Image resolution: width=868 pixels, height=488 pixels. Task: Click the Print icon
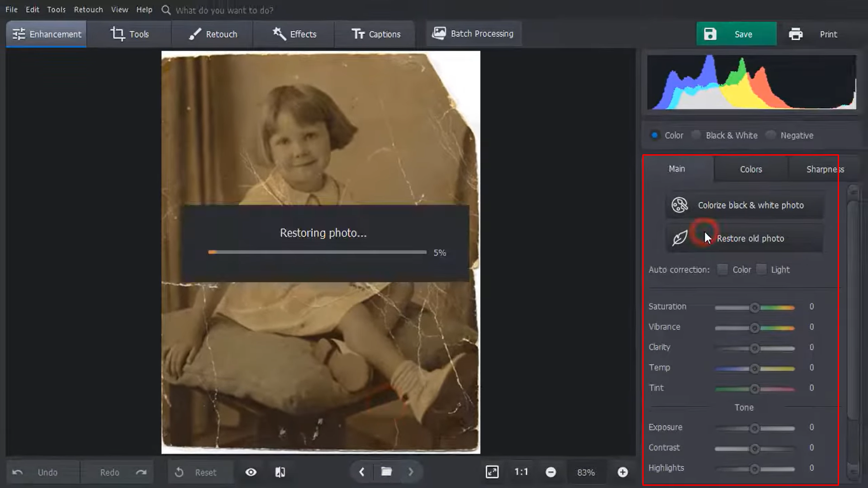tap(796, 33)
